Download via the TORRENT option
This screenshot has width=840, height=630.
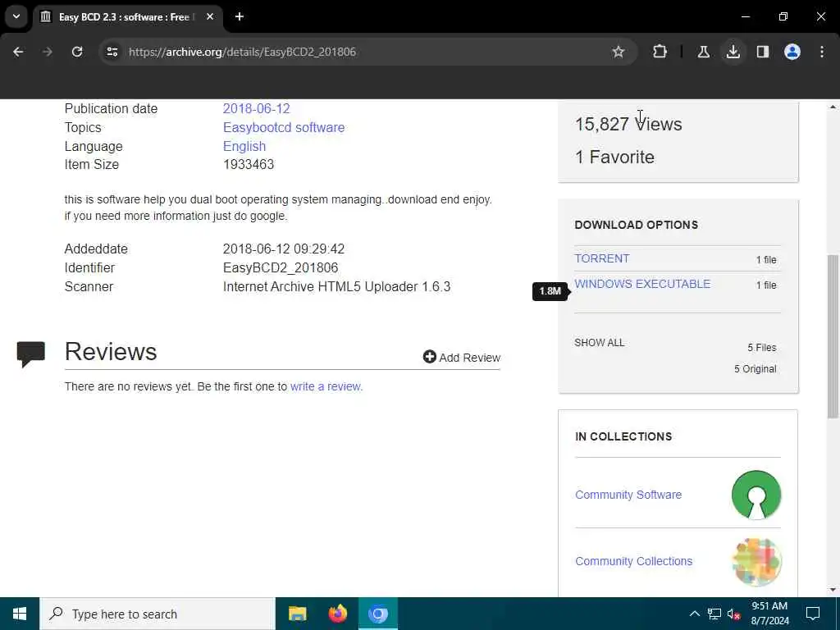click(601, 258)
